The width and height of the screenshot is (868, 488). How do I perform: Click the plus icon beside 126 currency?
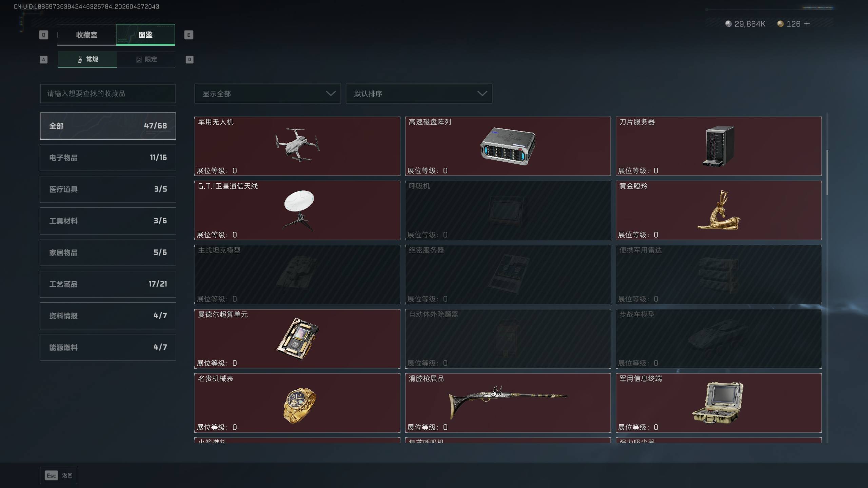pos(807,24)
